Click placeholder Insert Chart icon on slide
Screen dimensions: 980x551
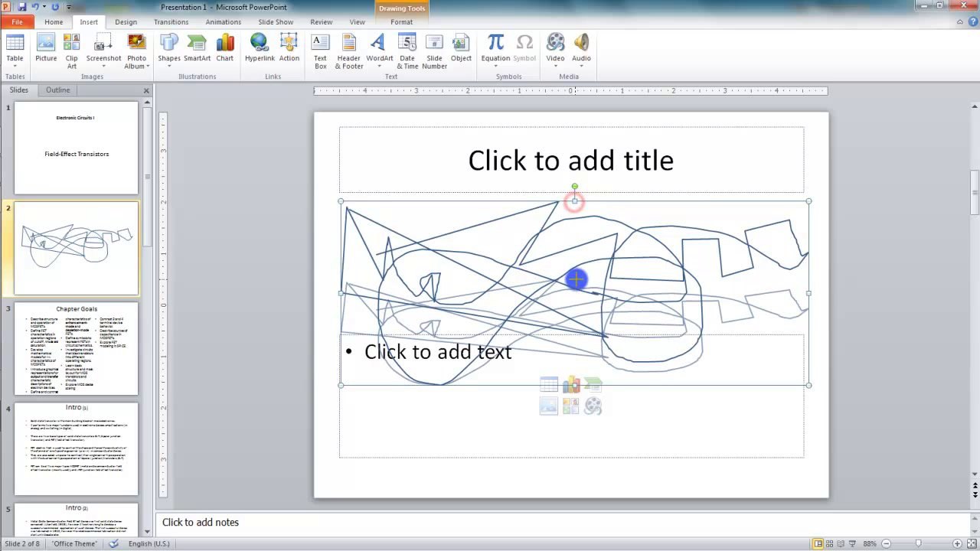click(571, 384)
